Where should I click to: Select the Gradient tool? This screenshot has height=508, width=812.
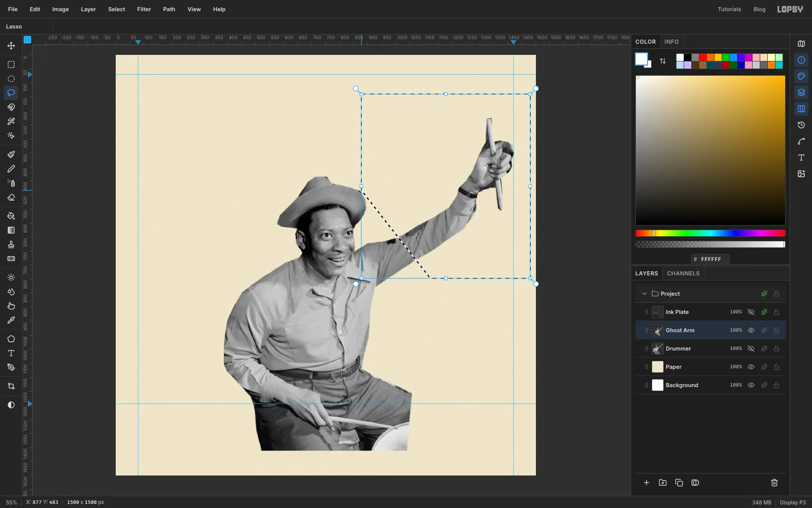(11, 230)
